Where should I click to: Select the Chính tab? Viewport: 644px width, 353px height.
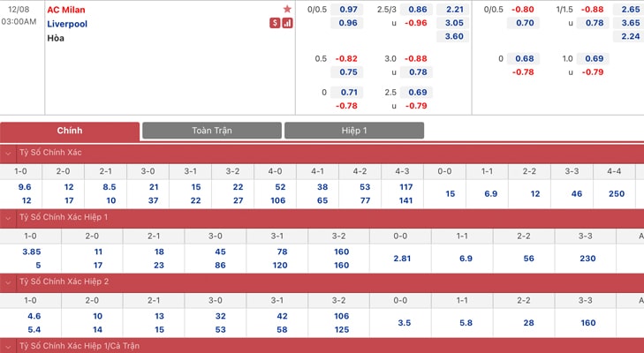point(70,131)
